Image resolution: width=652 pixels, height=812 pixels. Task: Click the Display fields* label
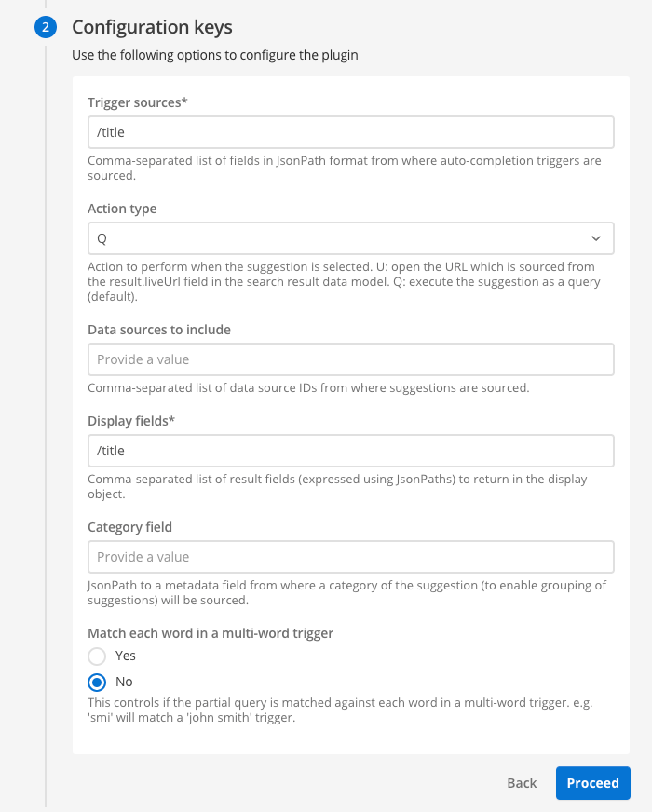tap(131, 421)
